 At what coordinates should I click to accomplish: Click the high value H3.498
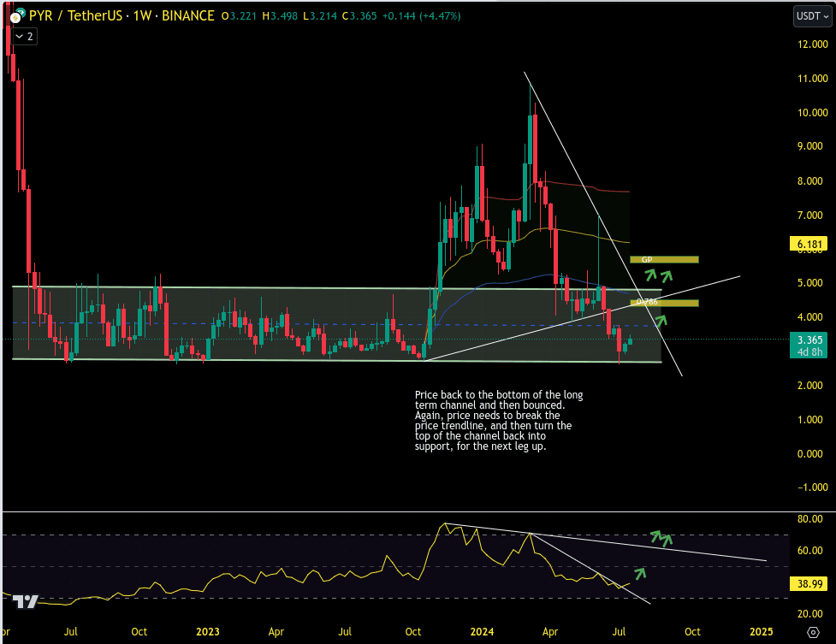[x=280, y=16]
